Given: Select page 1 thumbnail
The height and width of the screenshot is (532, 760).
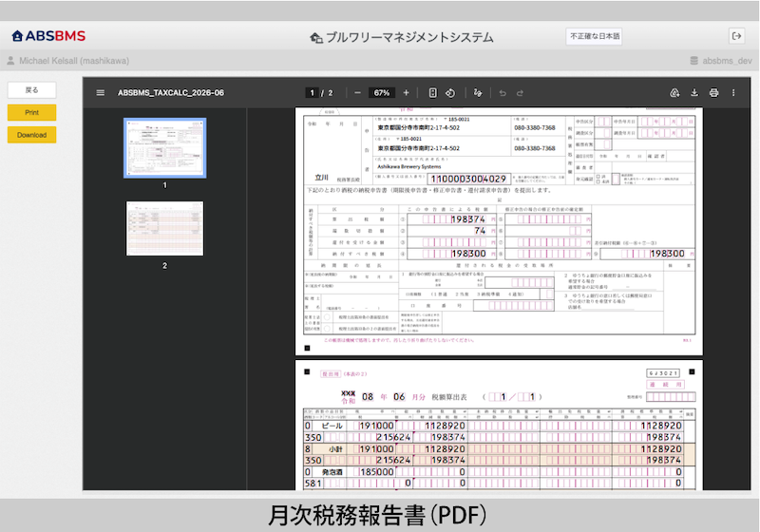Looking at the screenshot, I should tap(164, 148).
